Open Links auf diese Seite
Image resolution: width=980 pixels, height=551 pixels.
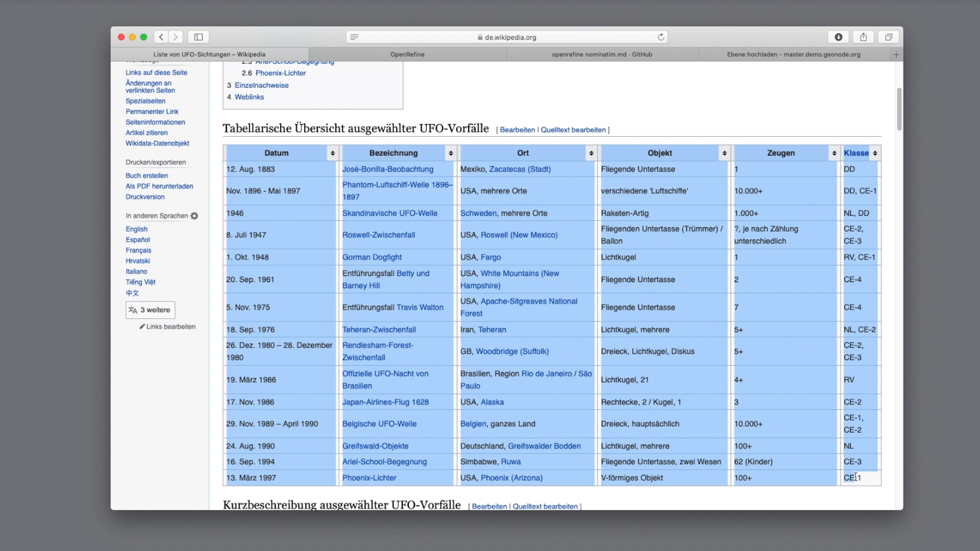pos(156,72)
